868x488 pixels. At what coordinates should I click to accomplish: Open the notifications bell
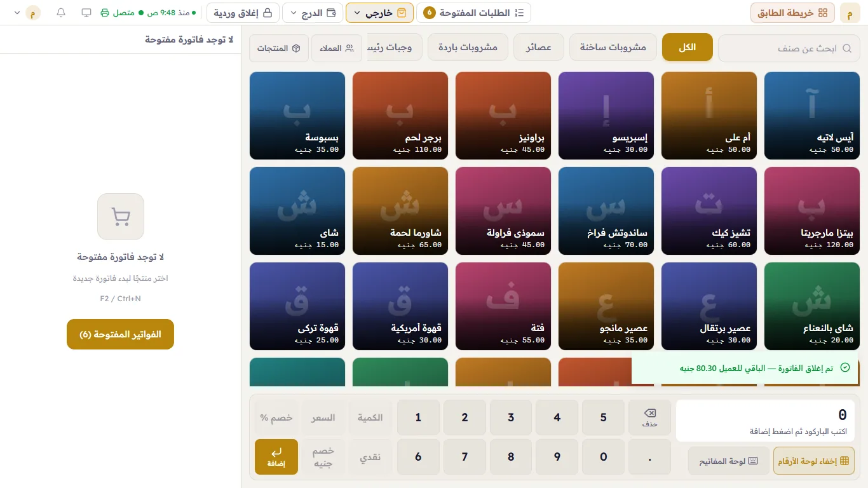[x=61, y=13]
